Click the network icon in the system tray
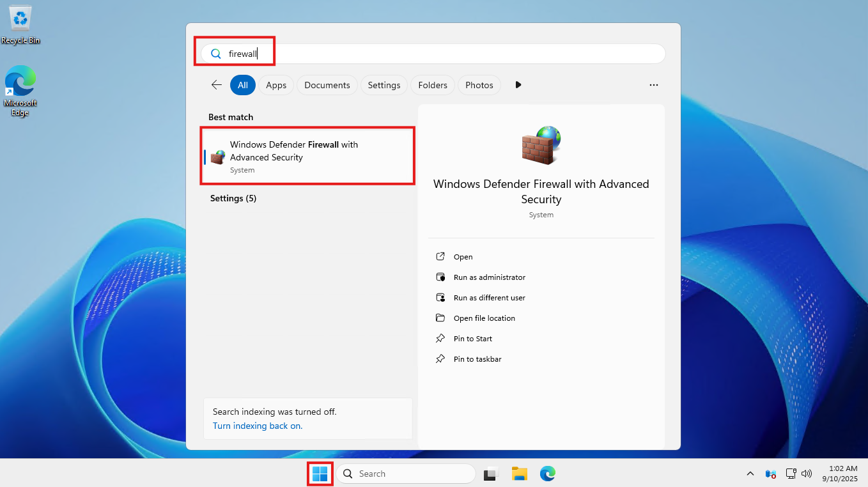This screenshot has height=487, width=868. [791, 474]
